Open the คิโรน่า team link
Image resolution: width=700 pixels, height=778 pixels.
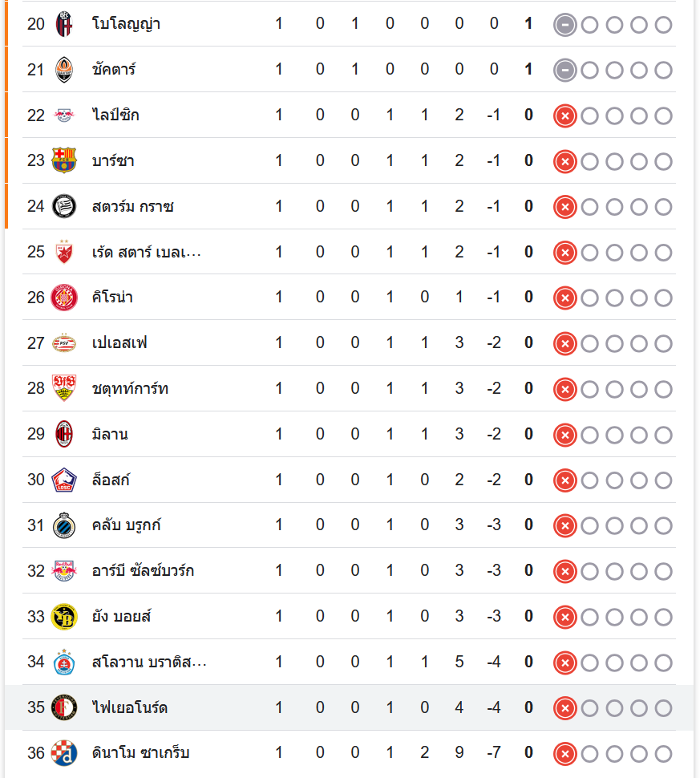click(x=112, y=298)
